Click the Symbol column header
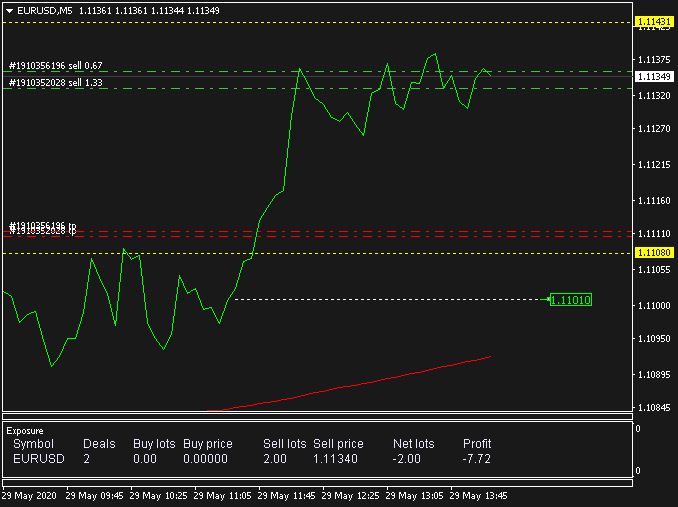The width and height of the screenshot is (678, 507). point(33,444)
